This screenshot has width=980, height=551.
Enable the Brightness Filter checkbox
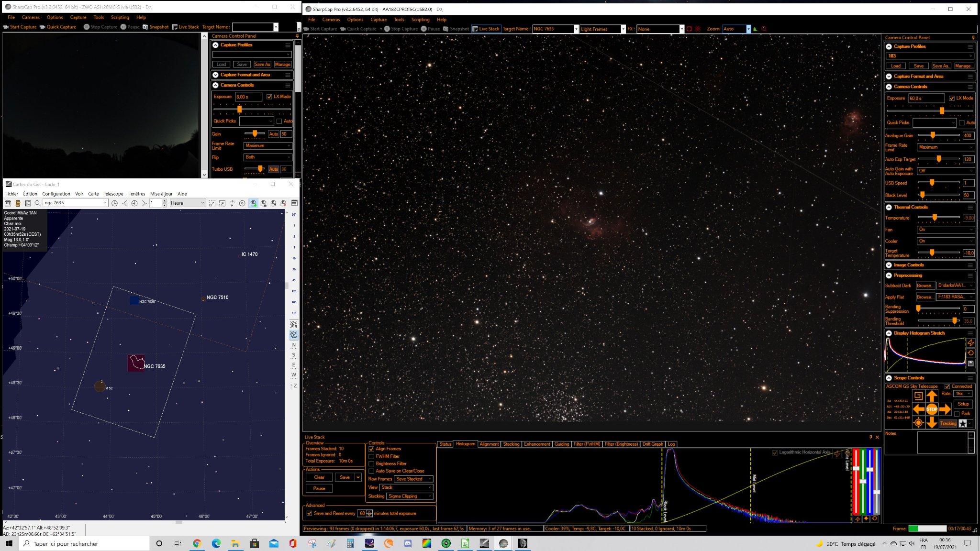click(x=371, y=464)
